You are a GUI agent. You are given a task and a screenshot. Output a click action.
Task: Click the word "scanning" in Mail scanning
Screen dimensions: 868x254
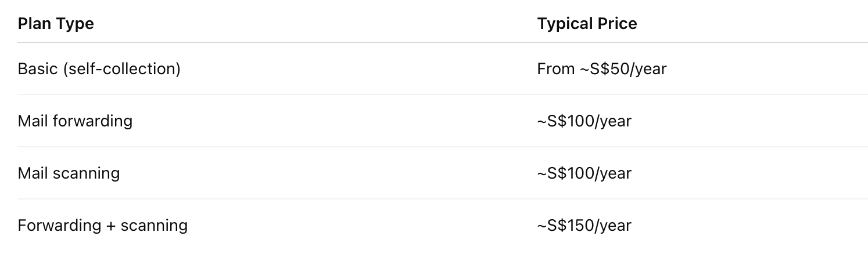(x=87, y=173)
